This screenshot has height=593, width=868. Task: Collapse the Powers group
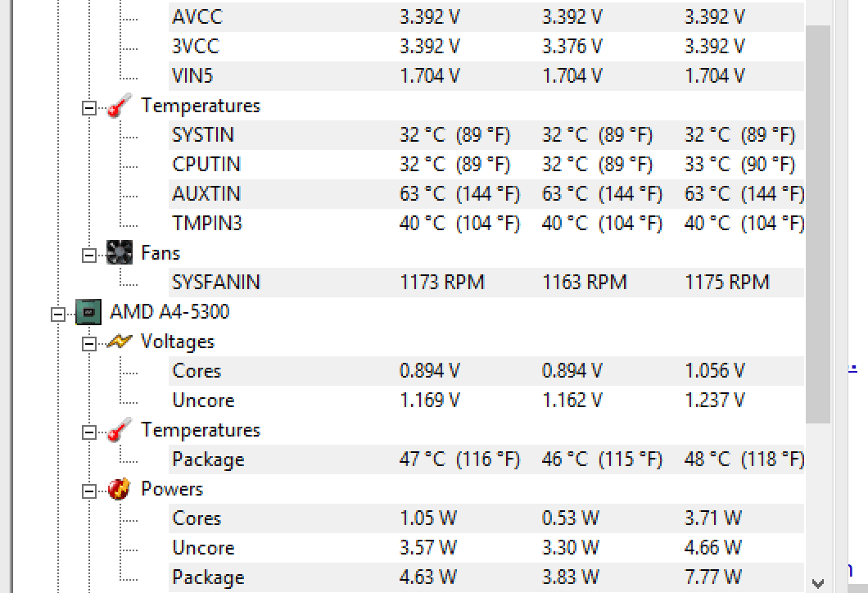point(88,491)
